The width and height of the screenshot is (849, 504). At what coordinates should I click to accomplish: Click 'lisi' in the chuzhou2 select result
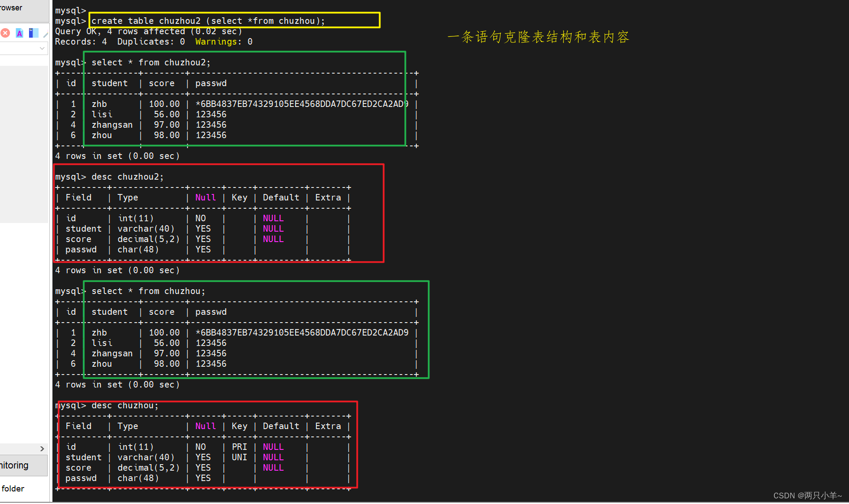(102, 114)
